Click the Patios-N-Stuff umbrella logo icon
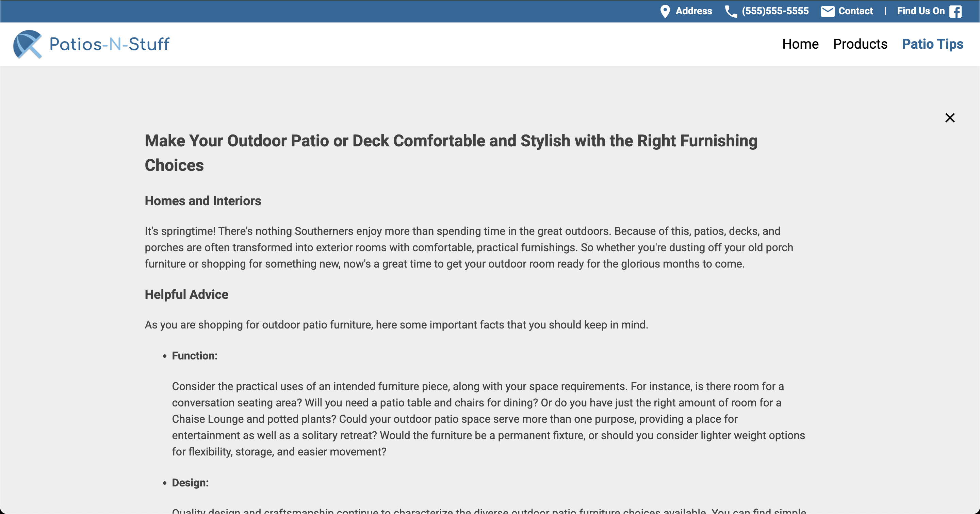Image resolution: width=980 pixels, height=514 pixels. [x=27, y=45]
